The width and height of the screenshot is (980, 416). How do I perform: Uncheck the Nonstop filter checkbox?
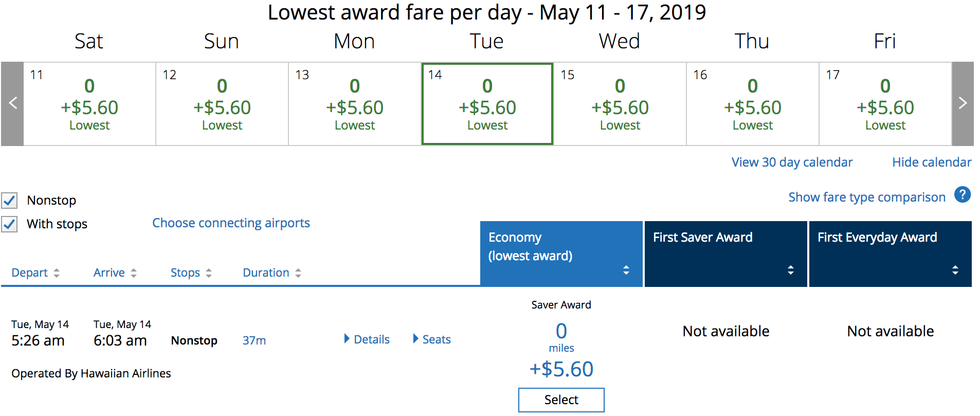(10, 200)
